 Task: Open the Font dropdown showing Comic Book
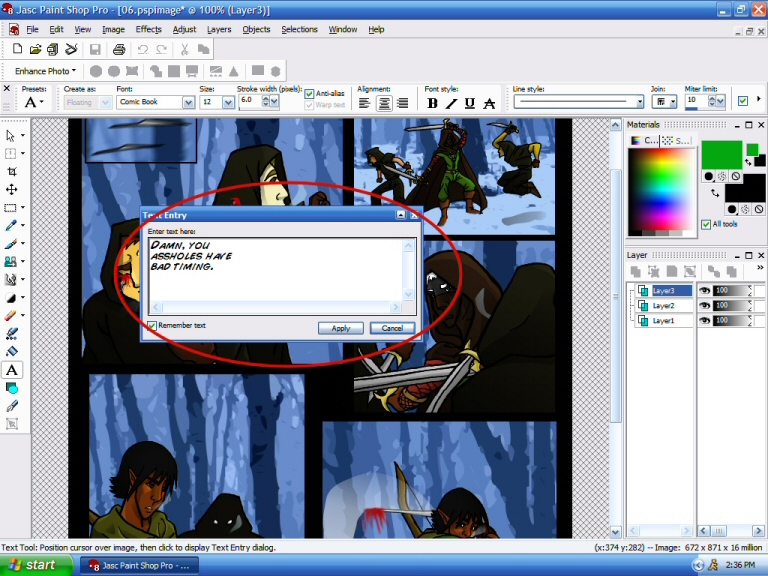(x=188, y=102)
